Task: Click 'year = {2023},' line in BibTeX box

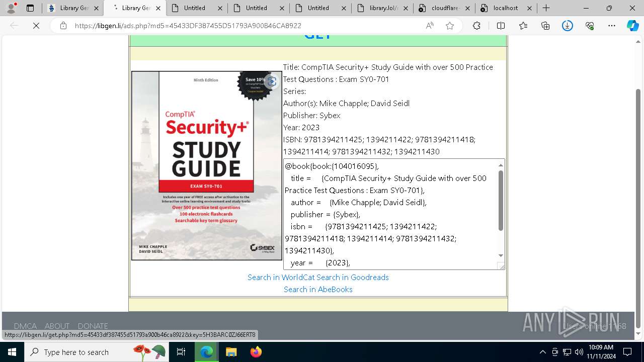Action: (x=320, y=263)
